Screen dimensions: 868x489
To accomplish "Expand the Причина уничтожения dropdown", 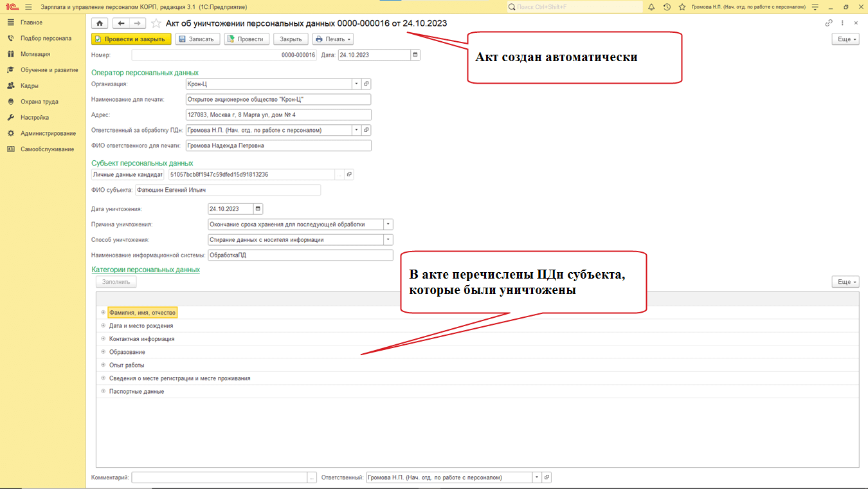I will 388,225.
